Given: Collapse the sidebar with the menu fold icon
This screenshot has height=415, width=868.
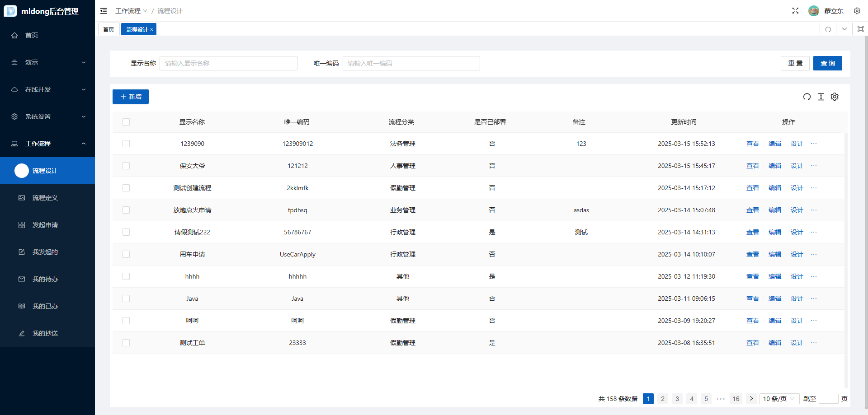Looking at the screenshot, I should tap(104, 11).
